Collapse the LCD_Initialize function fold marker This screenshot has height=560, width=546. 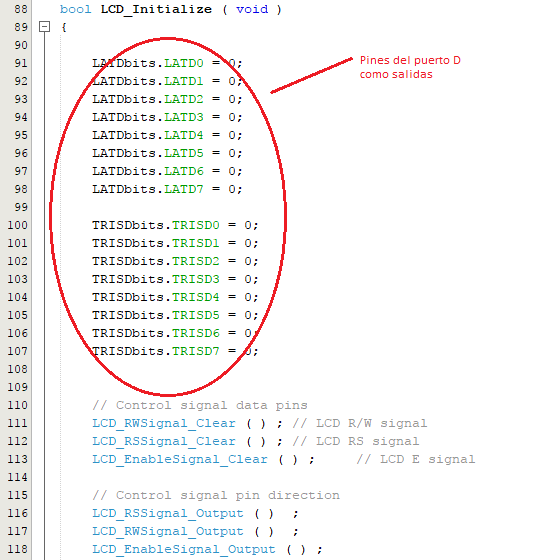click(44, 26)
